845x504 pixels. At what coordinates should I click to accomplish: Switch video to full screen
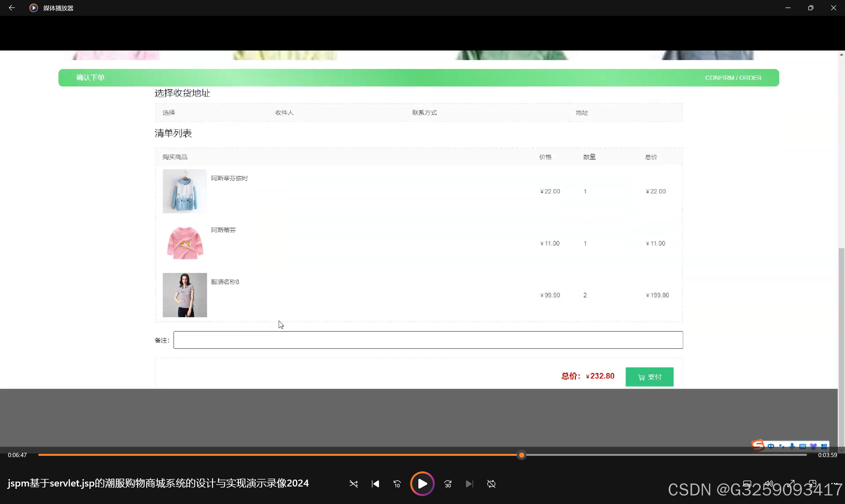791,484
